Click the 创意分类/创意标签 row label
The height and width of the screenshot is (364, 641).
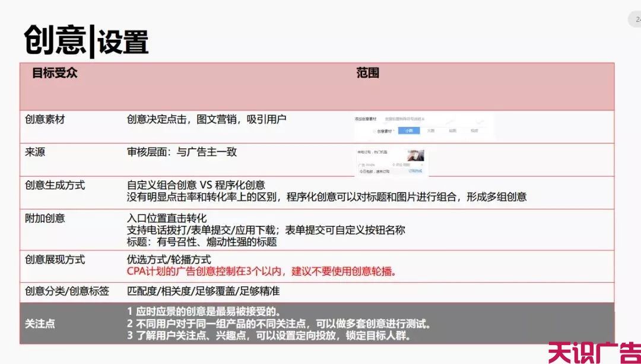67,291
